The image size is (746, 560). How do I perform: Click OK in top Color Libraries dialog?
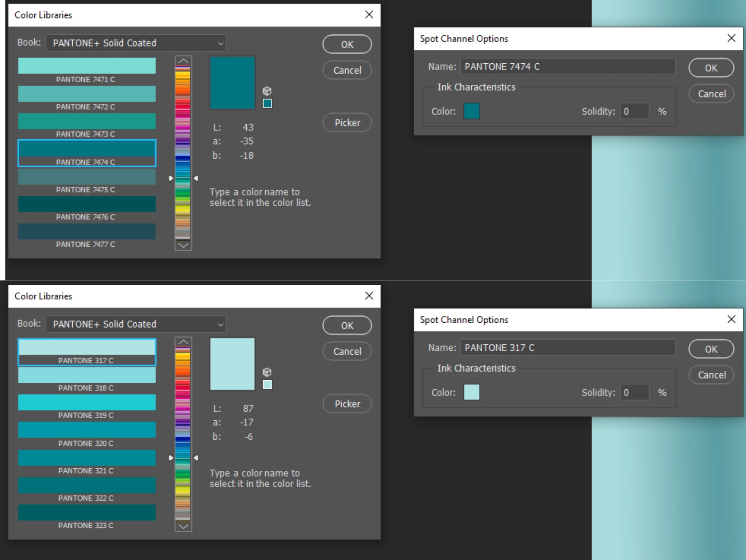pos(347,44)
